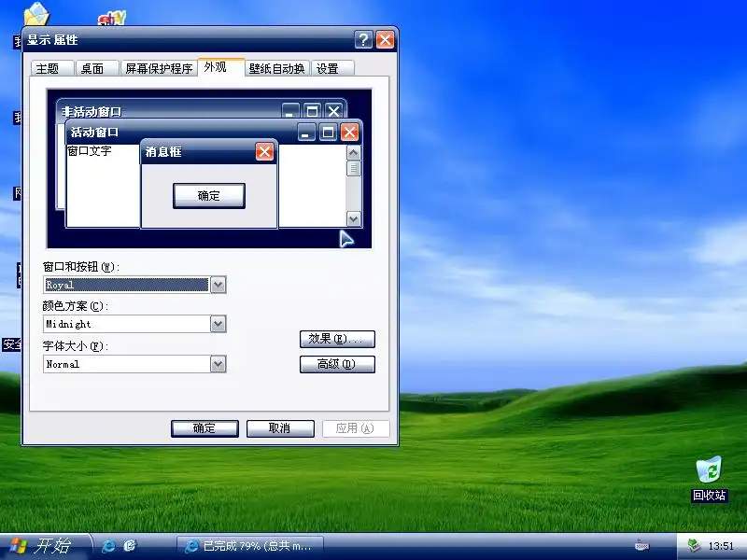This screenshot has width=747, height=560.
Task: Confirm with 确定 next to 取消
Action: (x=204, y=428)
